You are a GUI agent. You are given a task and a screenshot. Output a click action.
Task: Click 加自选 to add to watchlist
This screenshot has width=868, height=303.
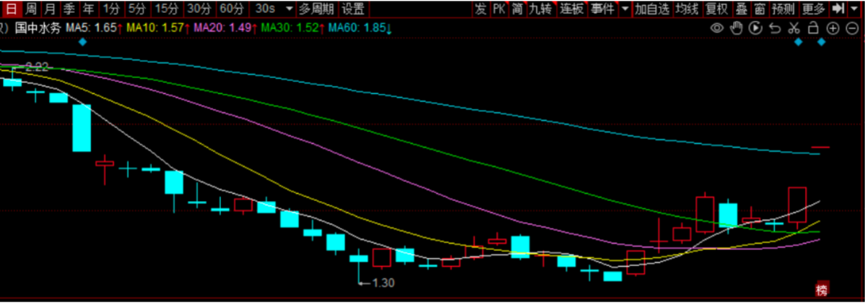tap(652, 9)
